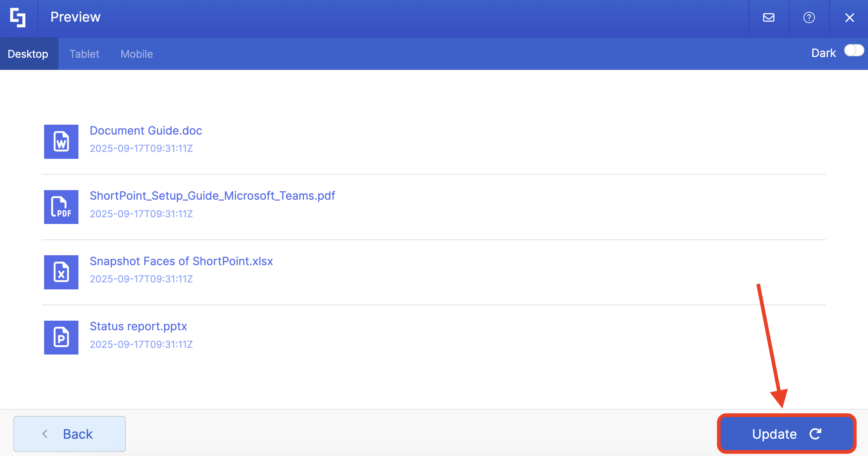
Task: Open the Document Guide.doc link
Action: coord(146,131)
